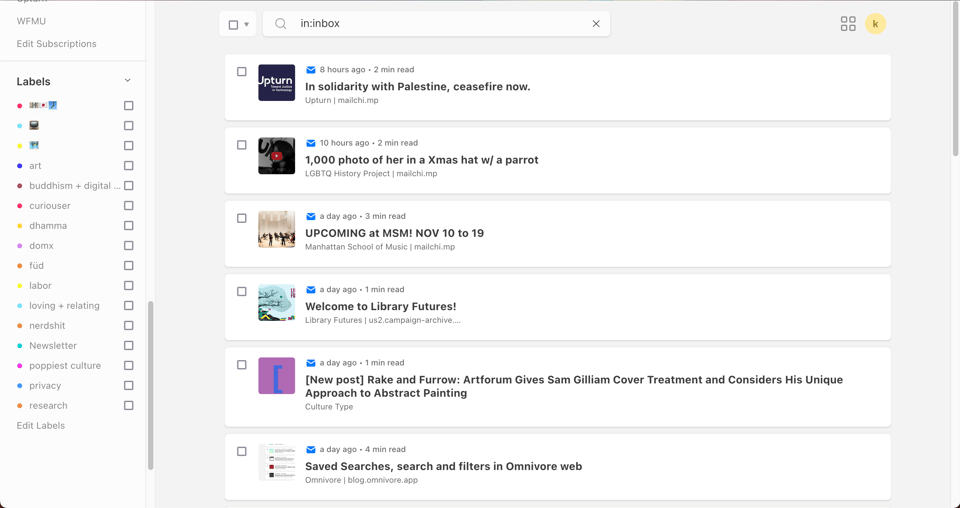Open Manhattan School of Music thumbnail
This screenshot has height=508, width=960.
[277, 230]
